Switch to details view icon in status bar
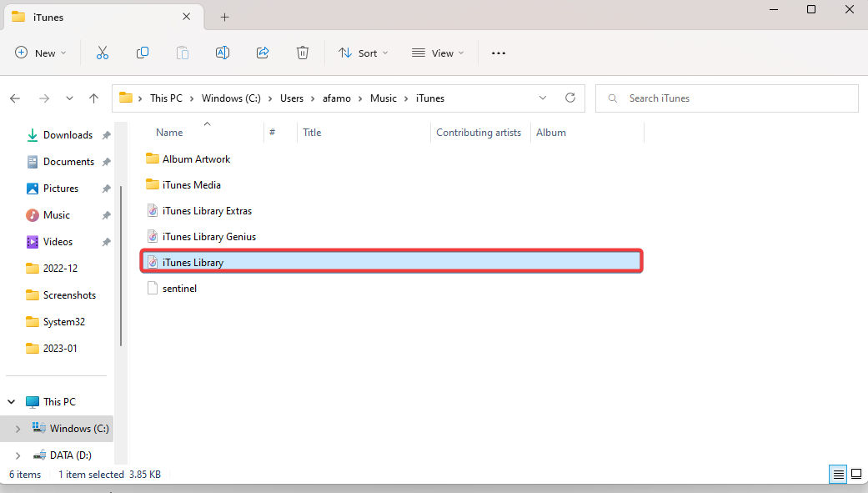868x493 pixels. (x=838, y=474)
